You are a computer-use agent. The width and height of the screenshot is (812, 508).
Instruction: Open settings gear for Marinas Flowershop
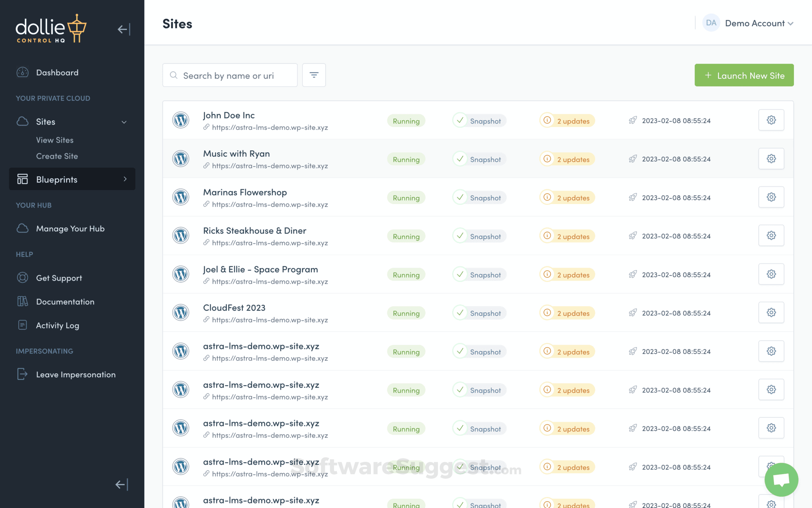tap(771, 197)
